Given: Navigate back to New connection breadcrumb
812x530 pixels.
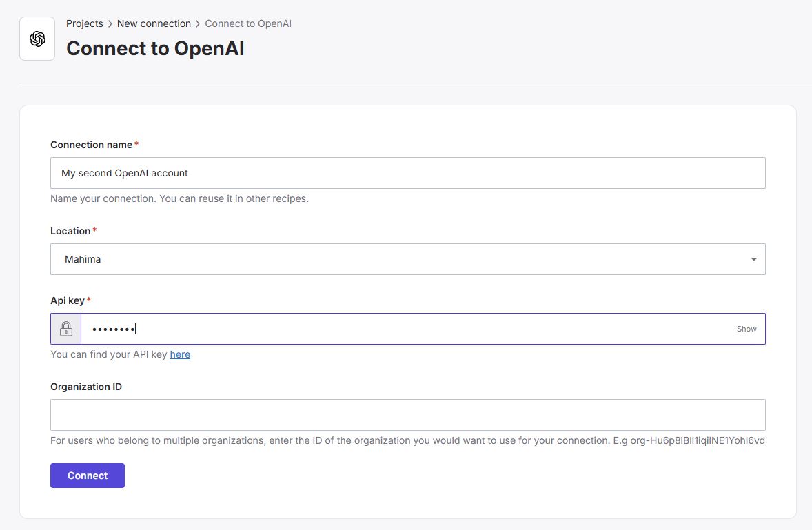Looking at the screenshot, I should point(154,23).
